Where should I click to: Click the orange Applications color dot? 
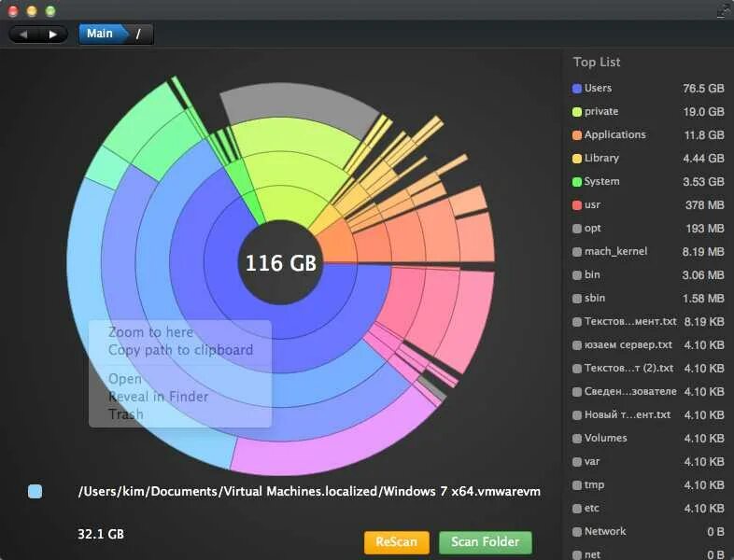coord(577,135)
